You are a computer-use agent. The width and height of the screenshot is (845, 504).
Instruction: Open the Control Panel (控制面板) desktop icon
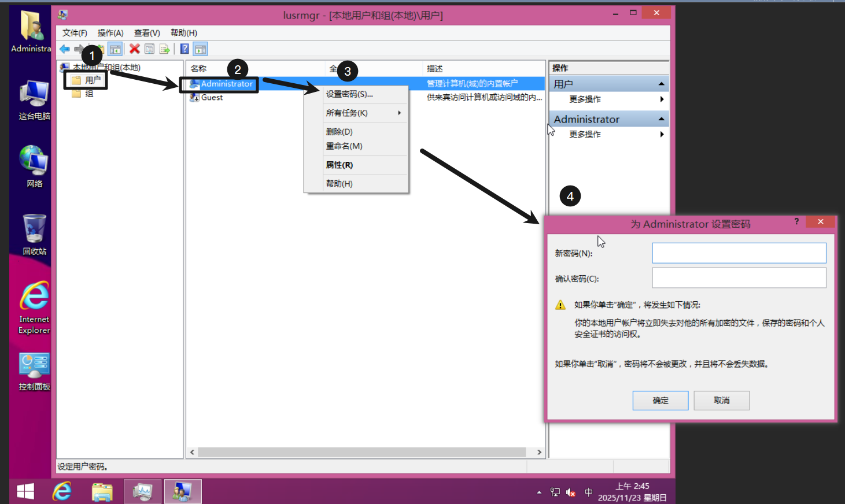[34, 370]
